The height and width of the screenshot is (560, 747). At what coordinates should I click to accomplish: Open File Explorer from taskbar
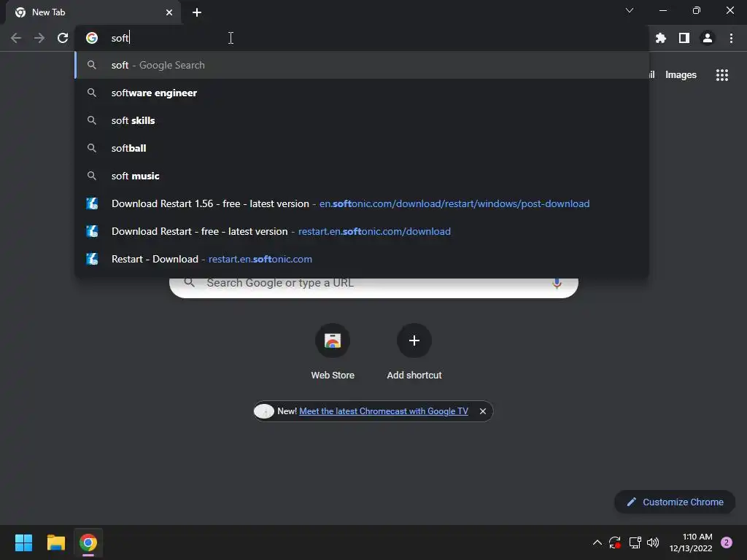click(55, 542)
